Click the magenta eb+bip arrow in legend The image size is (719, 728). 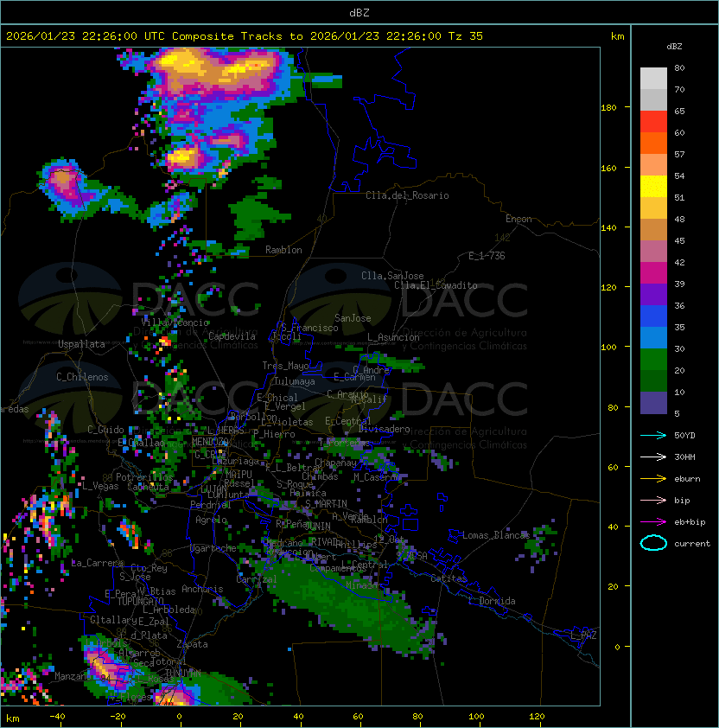pos(653,522)
